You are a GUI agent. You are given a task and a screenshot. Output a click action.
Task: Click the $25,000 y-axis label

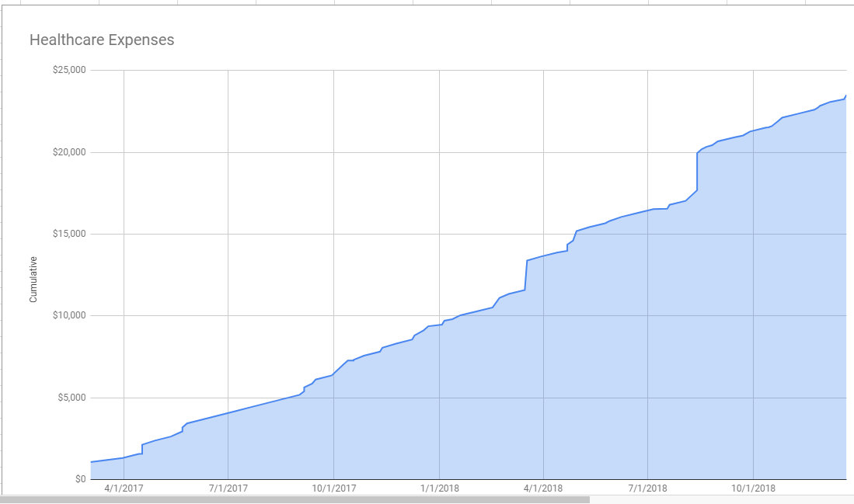(68, 71)
